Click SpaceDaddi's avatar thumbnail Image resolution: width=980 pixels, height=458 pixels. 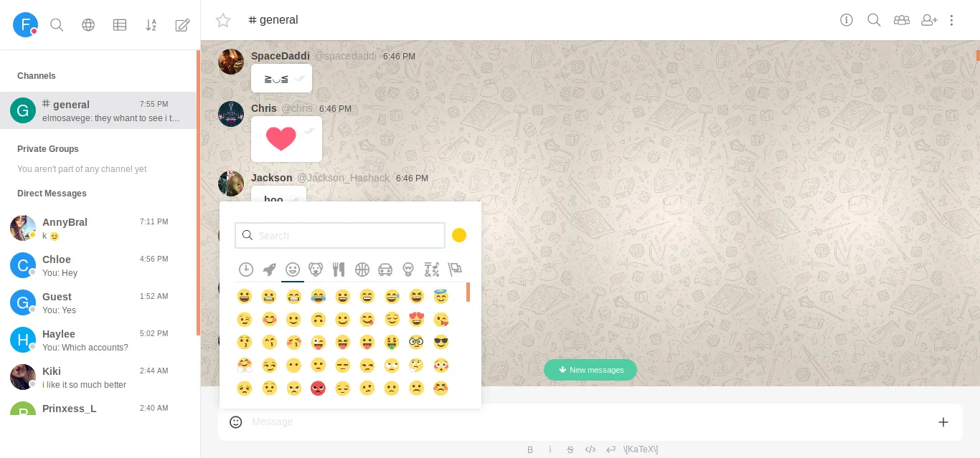[231, 62]
